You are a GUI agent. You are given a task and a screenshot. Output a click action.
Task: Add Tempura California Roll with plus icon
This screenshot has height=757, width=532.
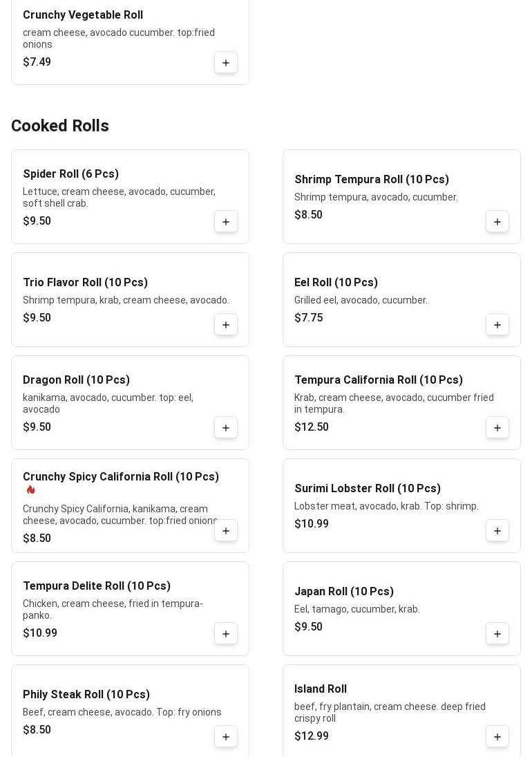pyautogui.click(x=497, y=428)
